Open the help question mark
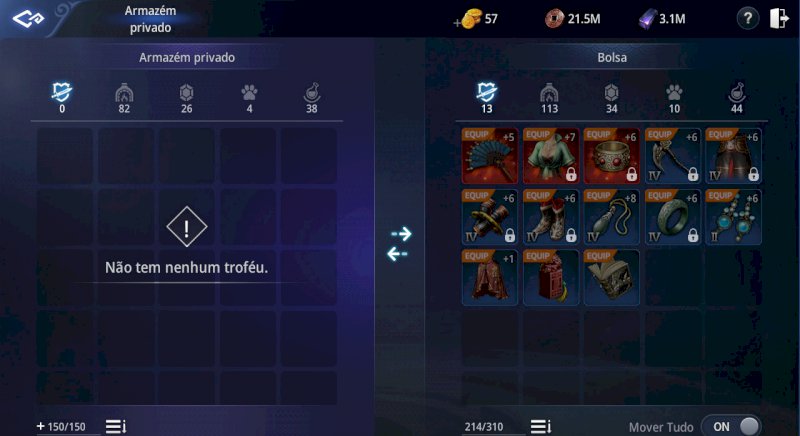800x436 pixels. click(x=747, y=19)
